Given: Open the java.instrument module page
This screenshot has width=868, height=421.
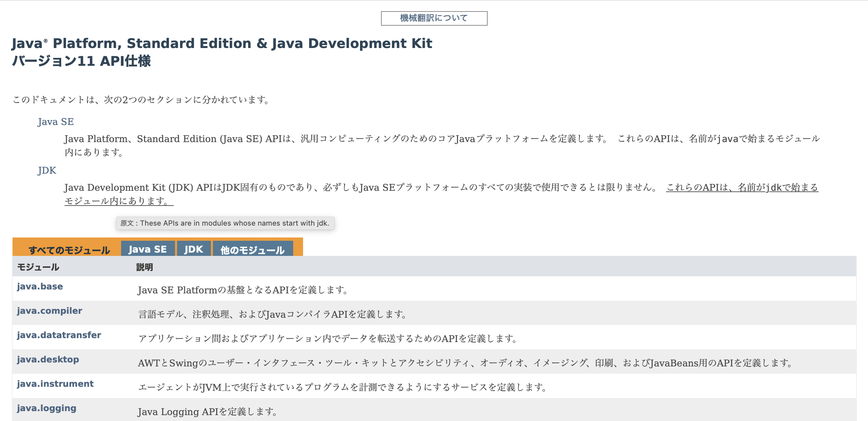Looking at the screenshot, I should tap(55, 383).
